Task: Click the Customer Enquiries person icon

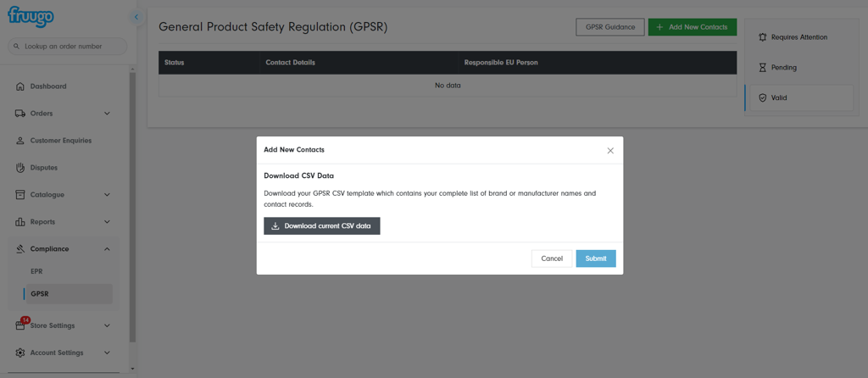Action: [x=20, y=141]
